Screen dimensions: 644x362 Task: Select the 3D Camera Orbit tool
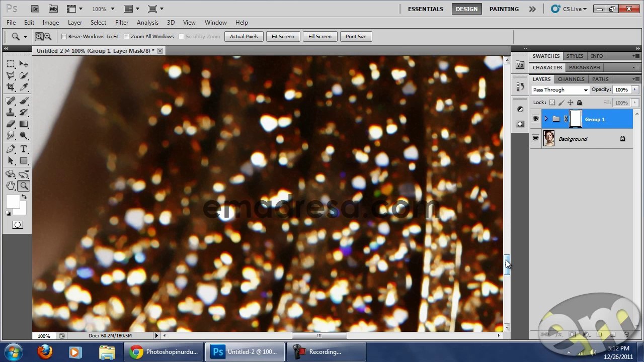24,174
